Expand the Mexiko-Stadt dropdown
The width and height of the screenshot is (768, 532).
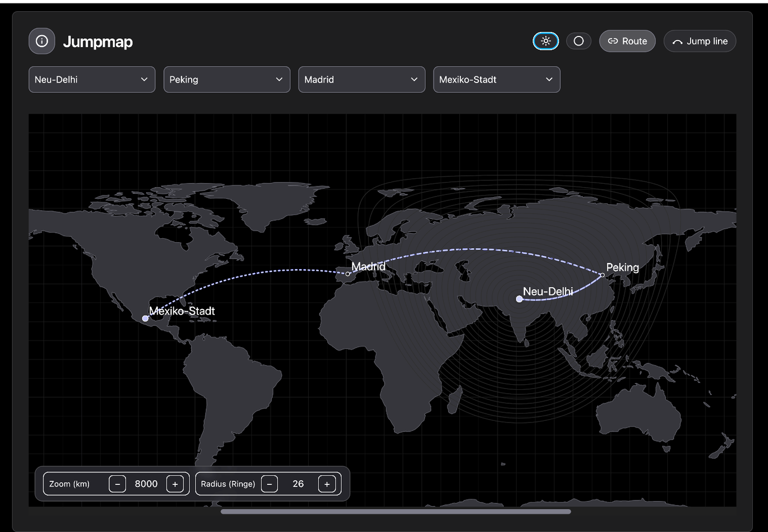496,79
